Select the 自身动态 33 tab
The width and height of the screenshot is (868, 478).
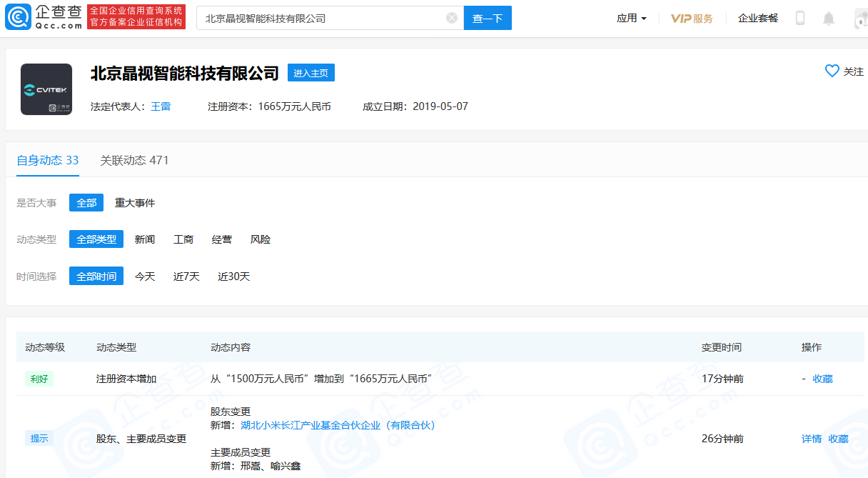48,160
